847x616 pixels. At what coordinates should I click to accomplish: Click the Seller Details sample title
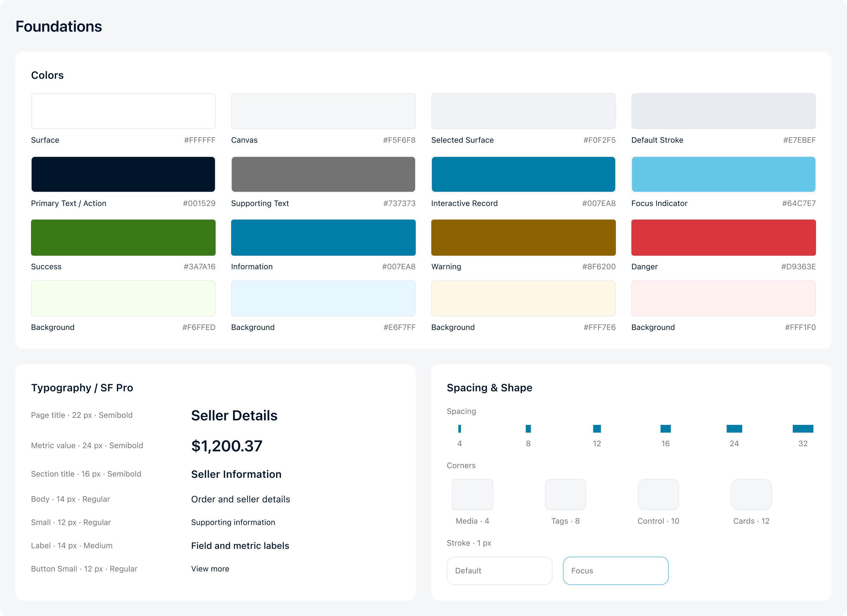(234, 416)
